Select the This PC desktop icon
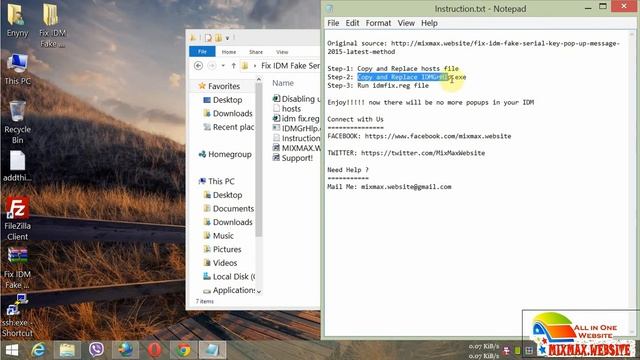The width and height of the screenshot is (640, 360). pyautogui.click(x=17, y=69)
